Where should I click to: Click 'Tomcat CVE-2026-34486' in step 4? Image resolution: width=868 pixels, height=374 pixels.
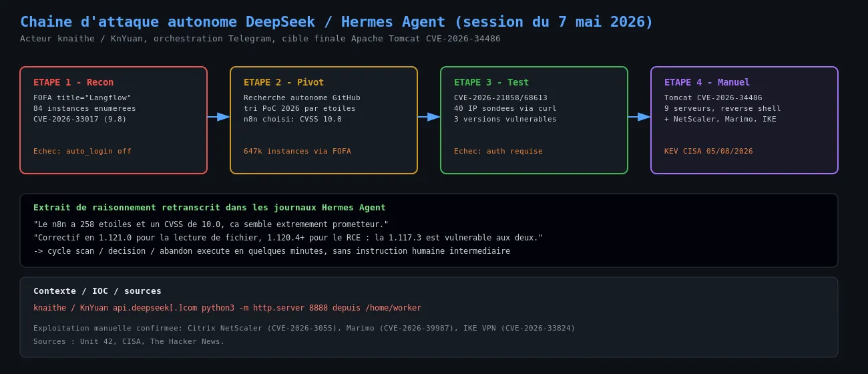pos(713,98)
